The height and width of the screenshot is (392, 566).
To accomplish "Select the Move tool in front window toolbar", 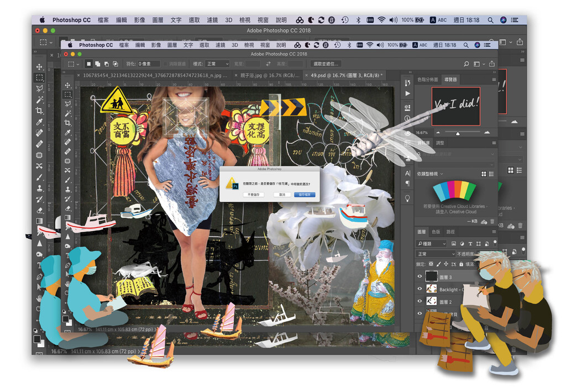I will 67,85.
